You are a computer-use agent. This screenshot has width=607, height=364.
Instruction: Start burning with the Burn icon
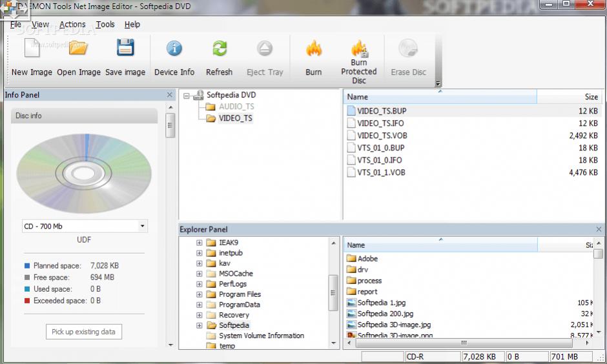click(x=314, y=48)
